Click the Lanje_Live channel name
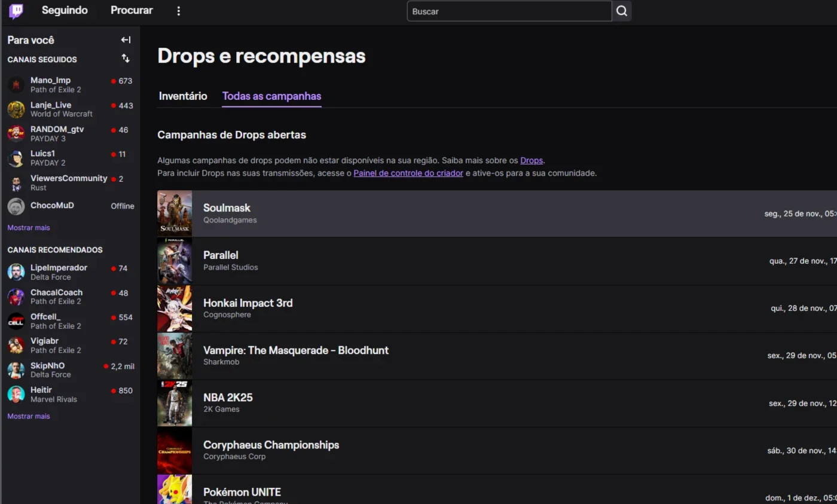 click(x=51, y=105)
